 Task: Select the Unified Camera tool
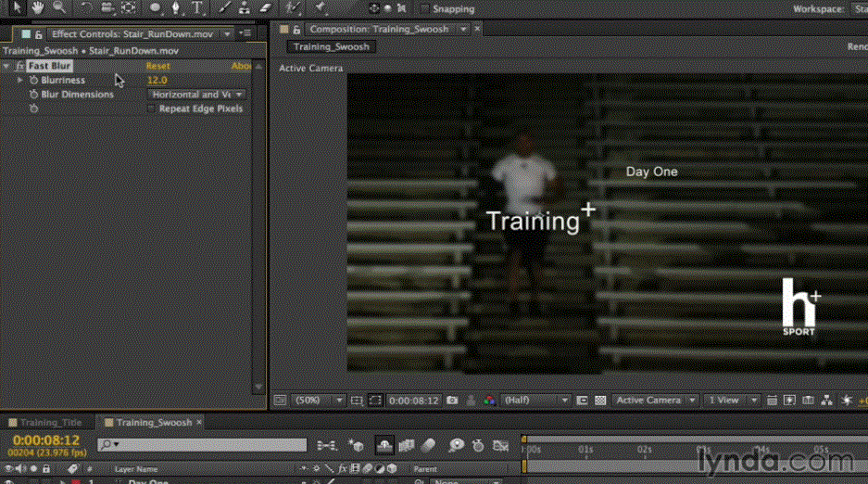(x=107, y=7)
